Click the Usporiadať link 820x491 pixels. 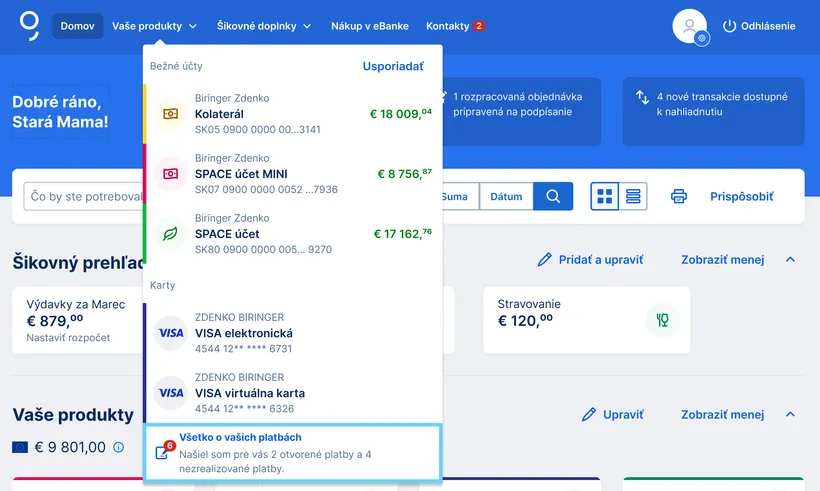[x=393, y=66]
